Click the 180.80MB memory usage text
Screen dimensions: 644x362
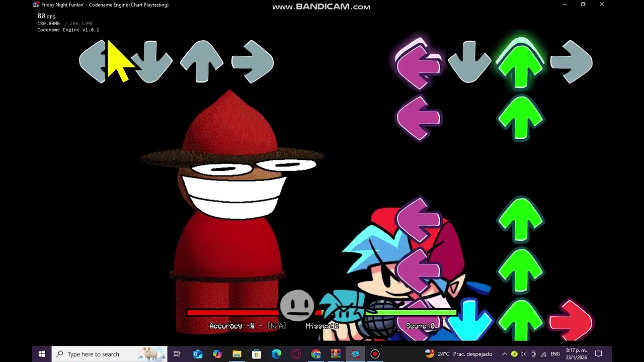48,24
